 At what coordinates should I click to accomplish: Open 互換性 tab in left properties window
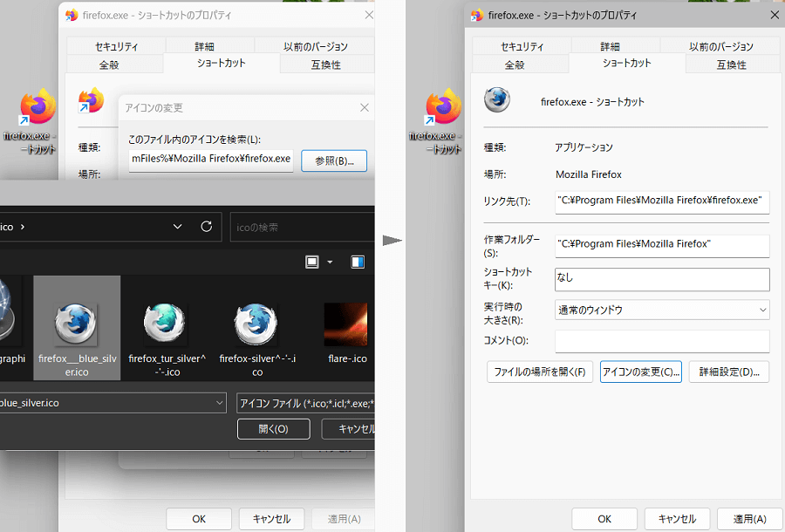click(x=326, y=65)
